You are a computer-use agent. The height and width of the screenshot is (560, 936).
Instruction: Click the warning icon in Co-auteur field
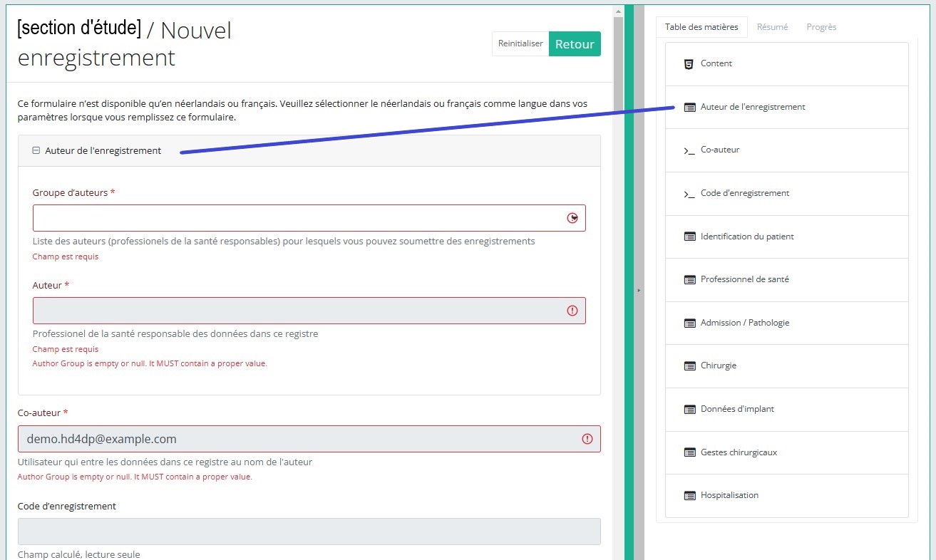[x=587, y=439]
